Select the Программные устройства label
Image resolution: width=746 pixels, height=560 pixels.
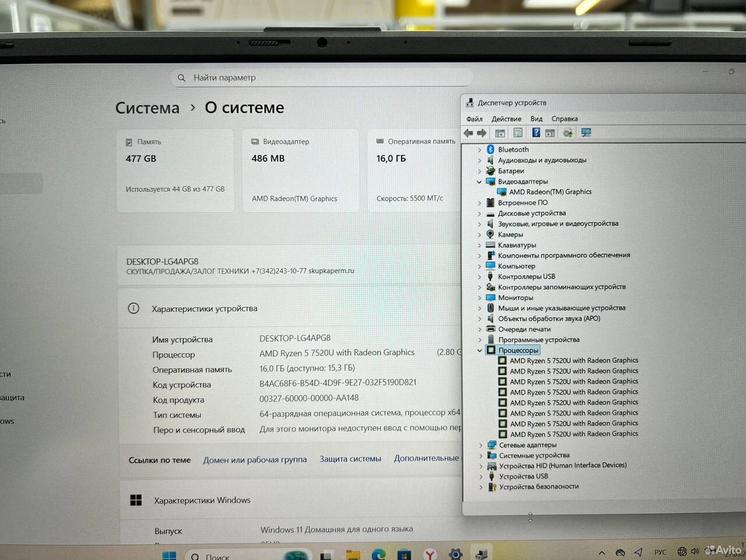click(539, 339)
